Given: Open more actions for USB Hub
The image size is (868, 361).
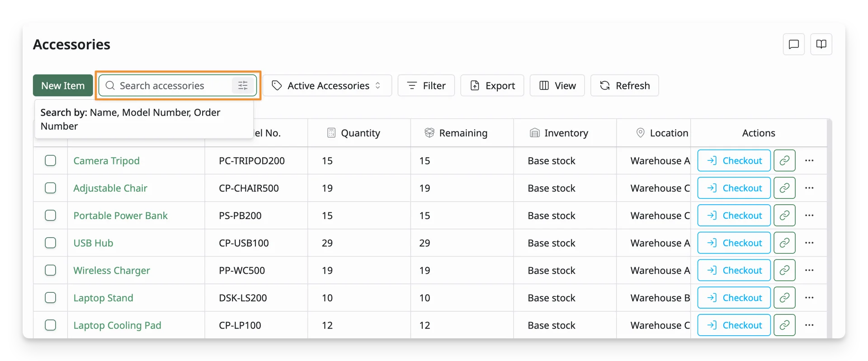Looking at the screenshot, I should (x=809, y=243).
